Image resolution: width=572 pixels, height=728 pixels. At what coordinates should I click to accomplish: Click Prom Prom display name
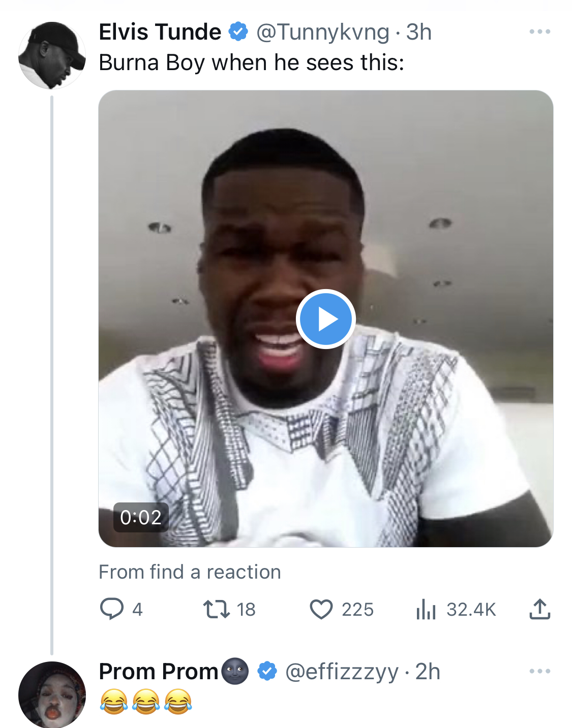(159, 672)
